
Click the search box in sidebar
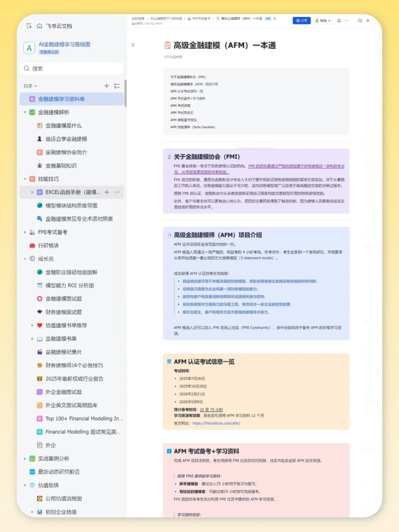point(71,68)
